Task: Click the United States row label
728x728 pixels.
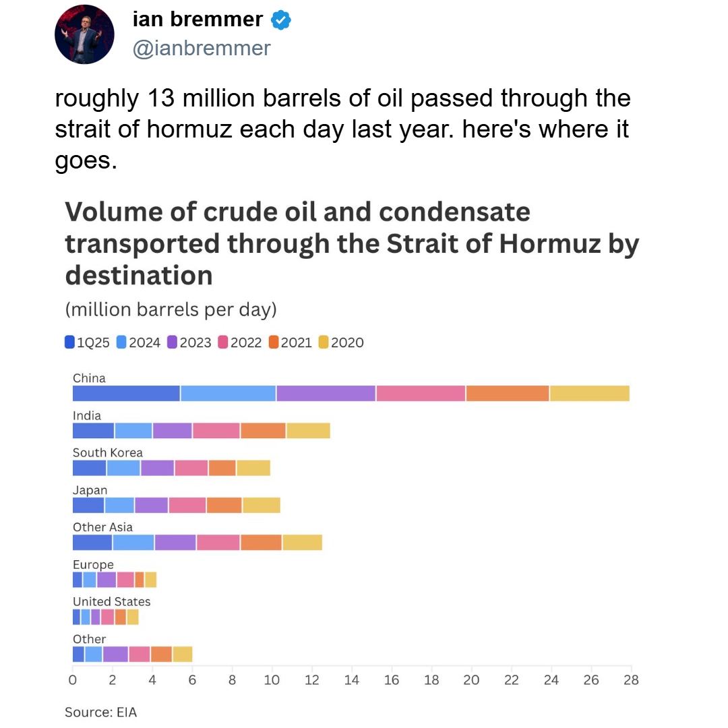Action: pos(111,601)
